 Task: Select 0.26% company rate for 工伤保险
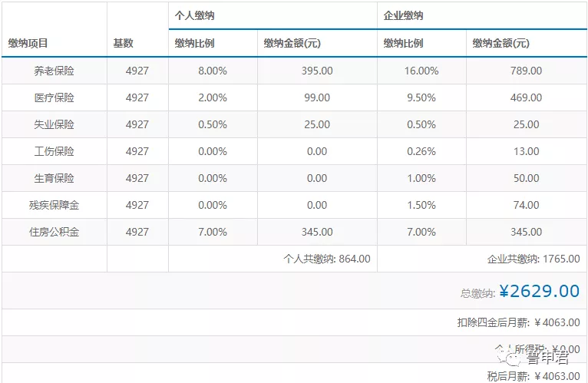coord(421,151)
